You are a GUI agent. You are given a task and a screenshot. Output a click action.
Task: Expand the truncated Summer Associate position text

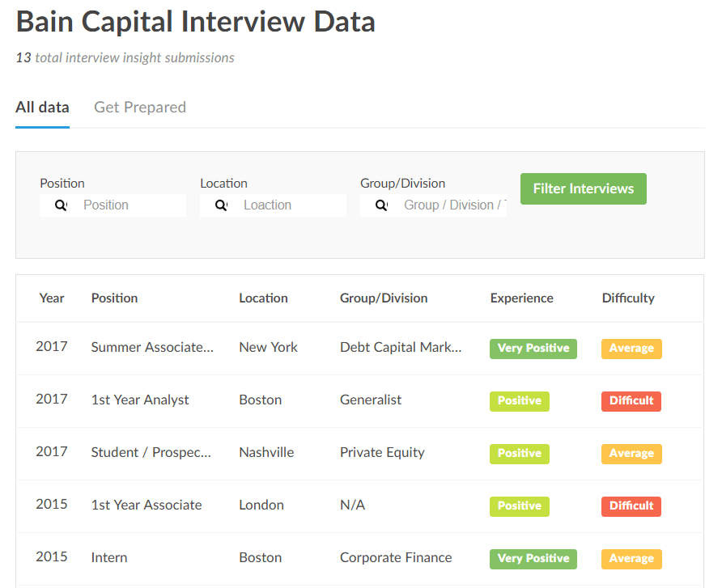coord(153,347)
